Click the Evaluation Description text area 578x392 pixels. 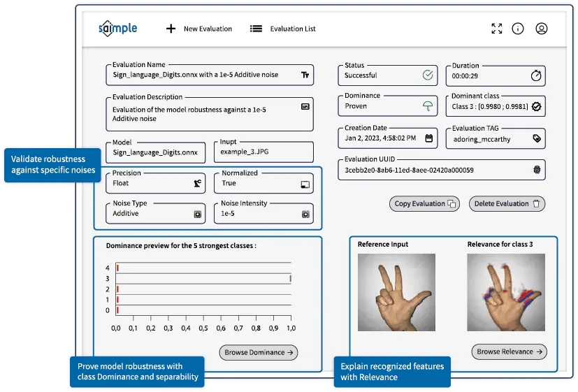(210, 114)
